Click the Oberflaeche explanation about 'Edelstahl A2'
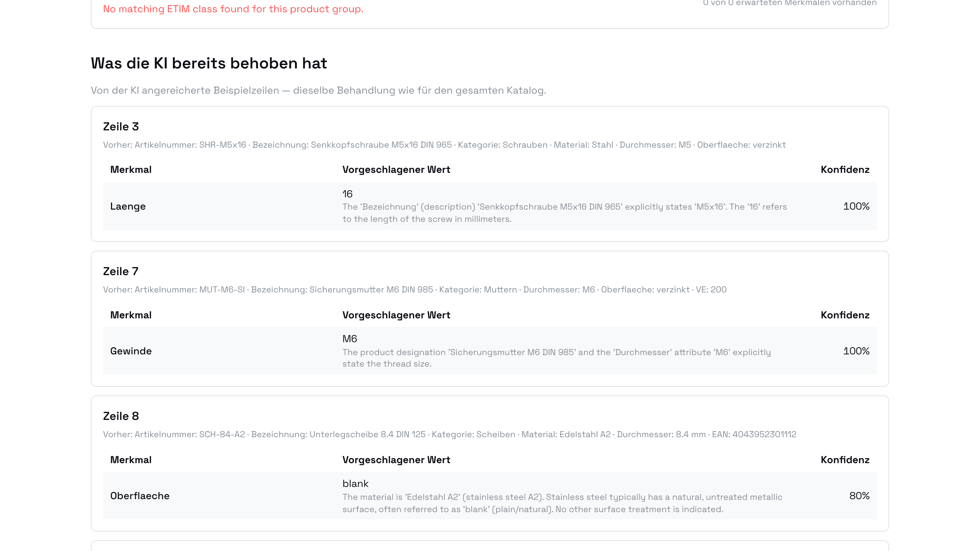980x551 pixels. [x=562, y=503]
